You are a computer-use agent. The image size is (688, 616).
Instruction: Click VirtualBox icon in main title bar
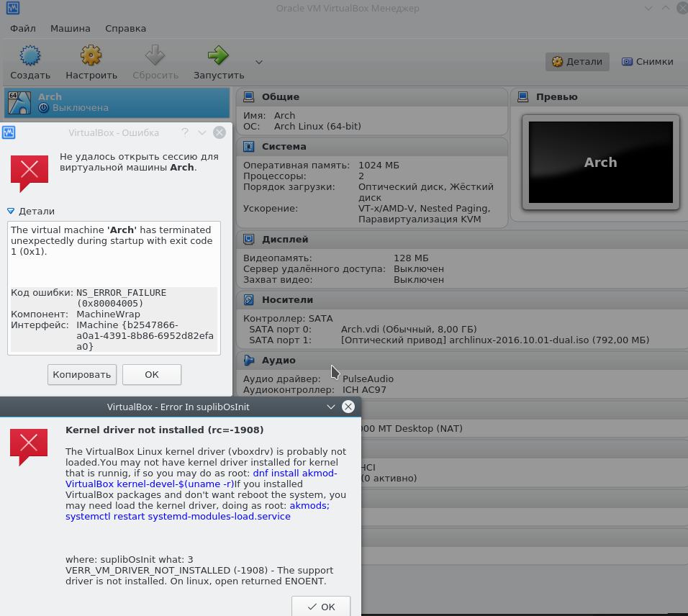(x=12, y=8)
